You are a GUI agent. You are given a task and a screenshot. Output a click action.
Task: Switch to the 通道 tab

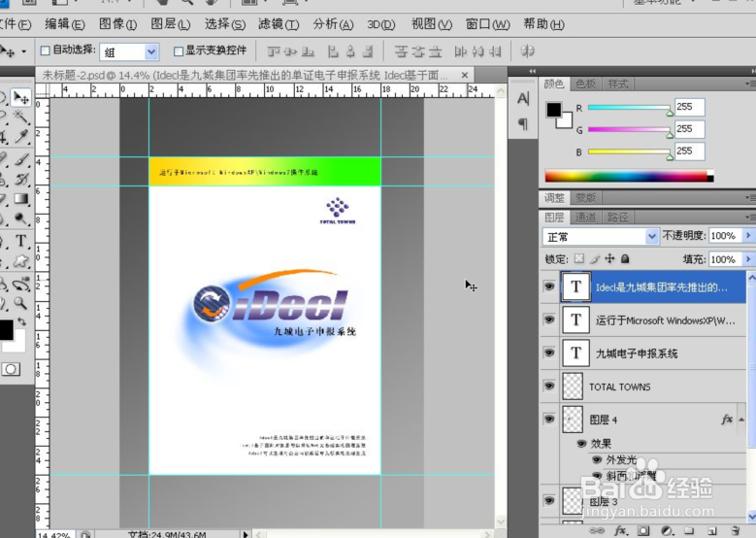coord(585,218)
